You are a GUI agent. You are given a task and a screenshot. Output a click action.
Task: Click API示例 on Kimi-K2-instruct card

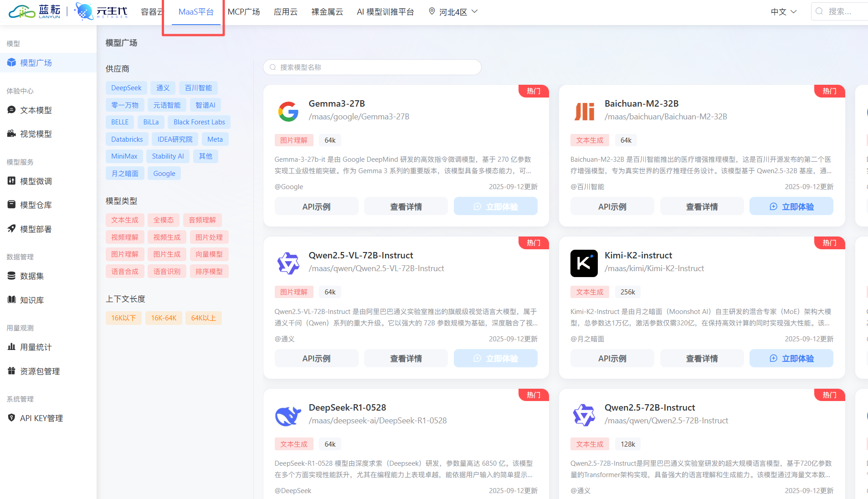pos(612,358)
